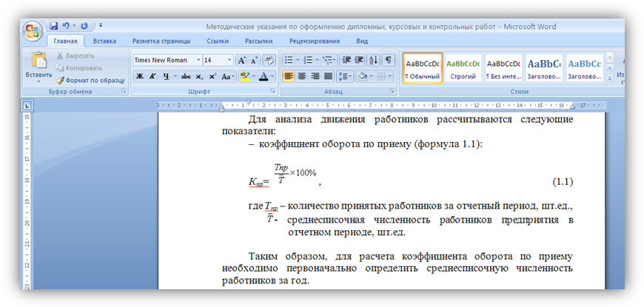The width and height of the screenshot is (644, 307).
Task: Open the Разметка страницы tab
Action: coord(161,41)
